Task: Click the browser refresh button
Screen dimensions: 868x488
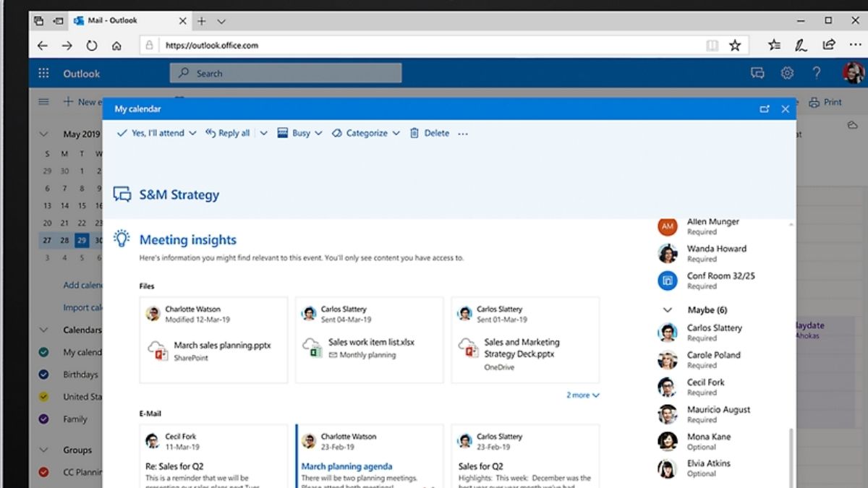Action: (x=91, y=46)
